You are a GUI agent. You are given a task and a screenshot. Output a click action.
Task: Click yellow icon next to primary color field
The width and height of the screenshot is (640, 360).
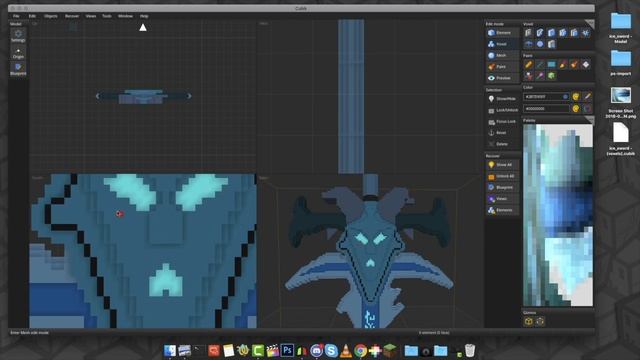pyautogui.click(x=576, y=97)
